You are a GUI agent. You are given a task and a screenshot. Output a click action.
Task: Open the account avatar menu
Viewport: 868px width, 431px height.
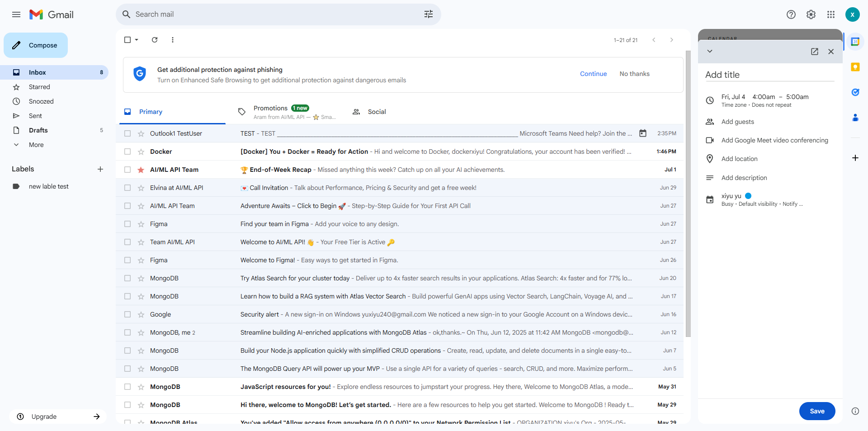pyautogui.click(x=853, y=14)
